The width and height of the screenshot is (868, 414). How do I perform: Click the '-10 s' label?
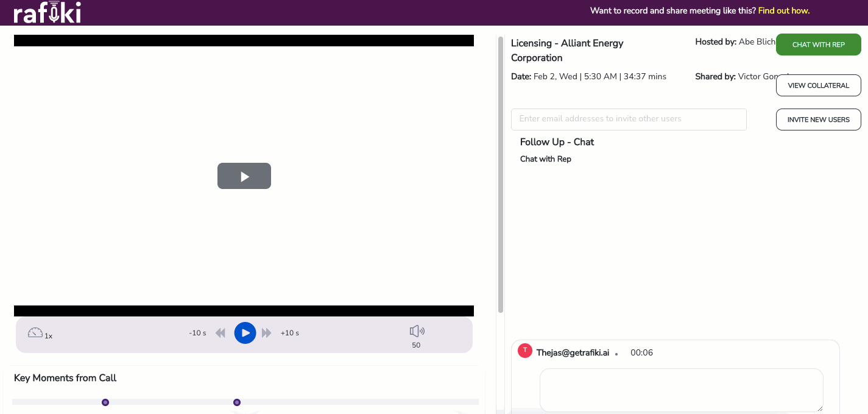197,333
